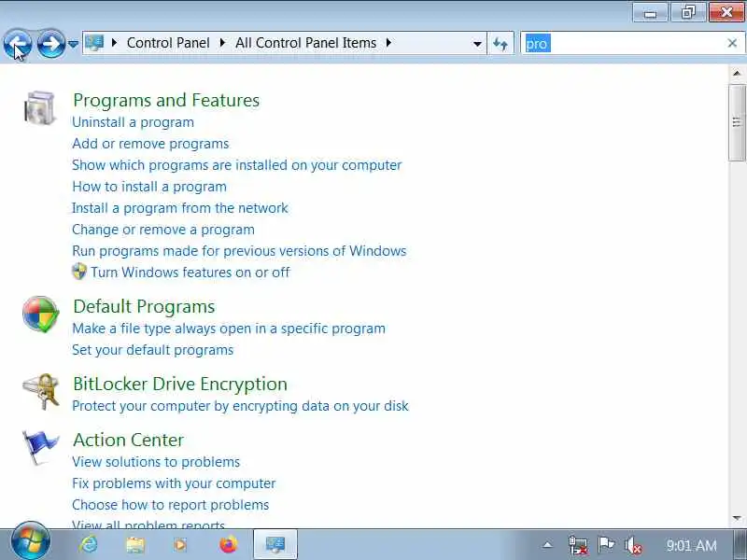This screenshot has height=560, width=747.
Task: Restore down the Control Panel window
Action: pos(688,11)
